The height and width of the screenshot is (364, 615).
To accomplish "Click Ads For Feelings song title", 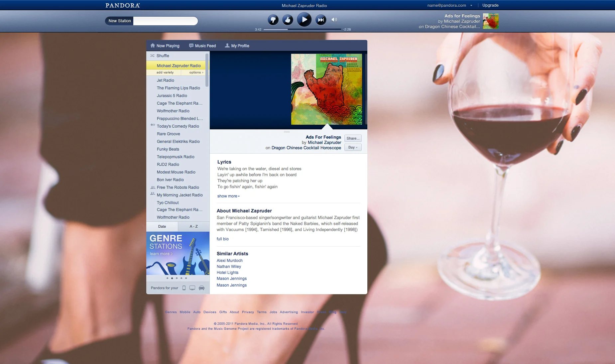I will 323,137.
